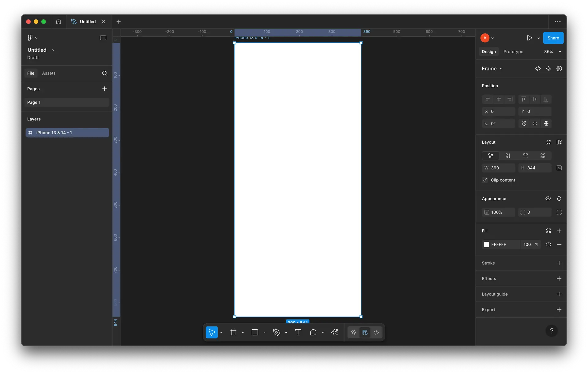Open the Assets tab
Image resolution: width=588 pixels, height=374 pixels.
coord(49,73)
